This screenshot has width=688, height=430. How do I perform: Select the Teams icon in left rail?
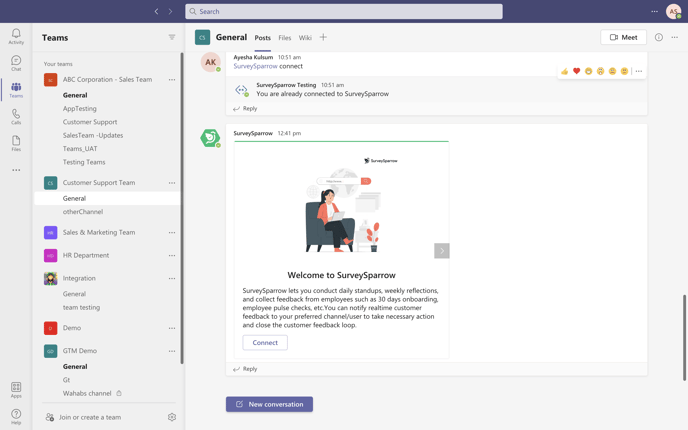click(16, 90)
